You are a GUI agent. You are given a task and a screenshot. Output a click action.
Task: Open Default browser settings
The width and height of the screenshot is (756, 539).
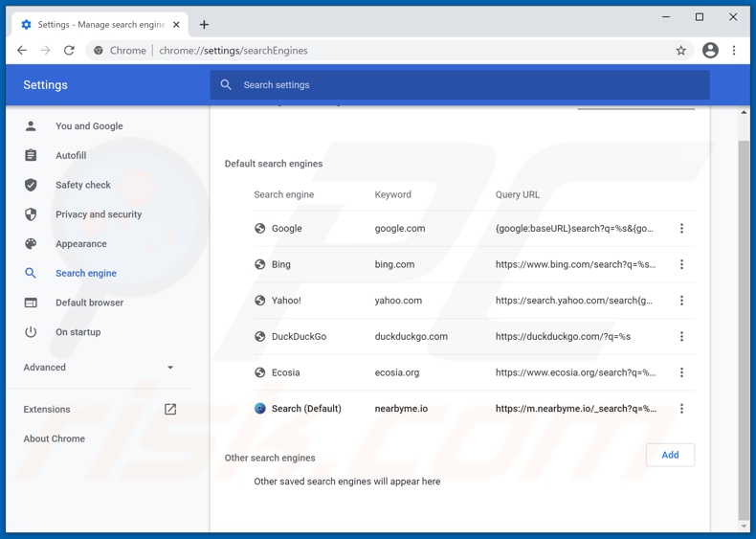point(89,303)
